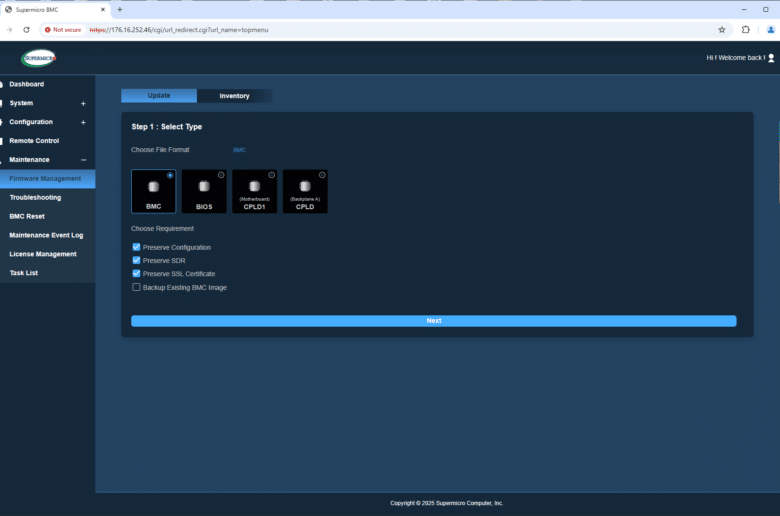This screenshot has height=516, width=780.
Task: Uncheck Preserve Configuration checkbox
Action: coord(136,247)
